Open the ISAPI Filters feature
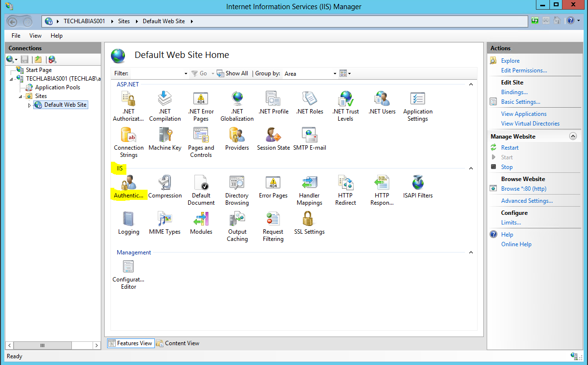The width and height of the screenshot is (588, 365). [x=418, y=187]
